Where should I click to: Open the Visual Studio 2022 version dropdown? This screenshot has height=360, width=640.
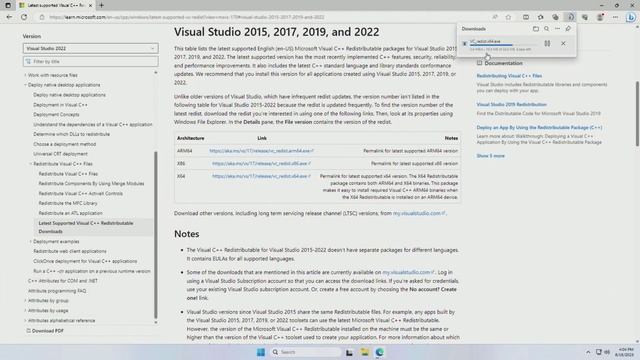tap(91, 48)
